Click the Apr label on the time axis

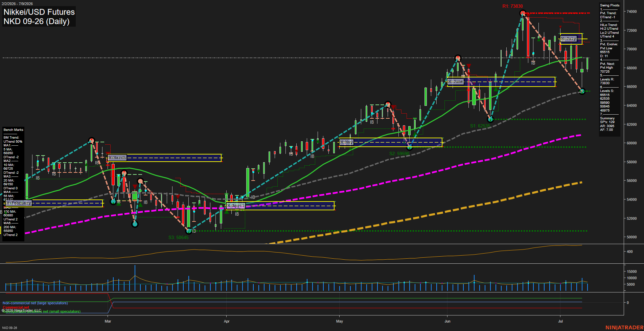(x=227, y=321)
